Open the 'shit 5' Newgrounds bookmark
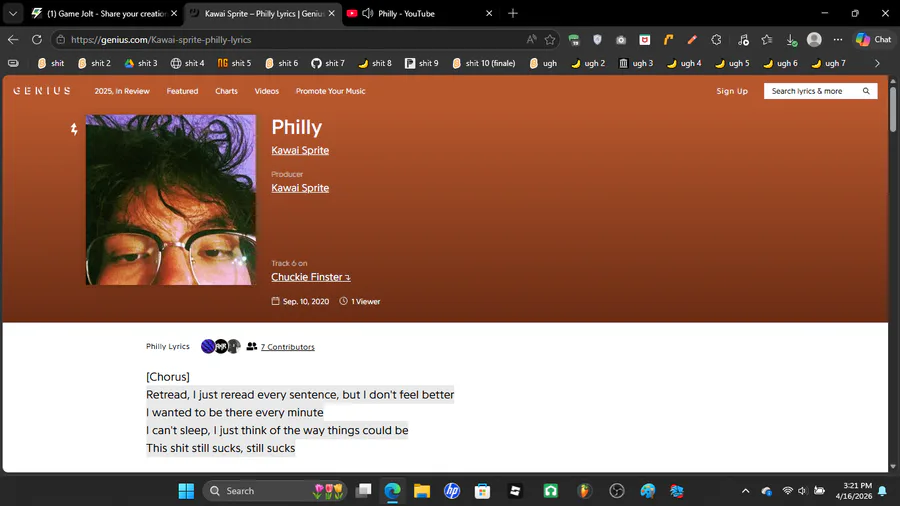This screenshot has width=900, height=506. 234,63
